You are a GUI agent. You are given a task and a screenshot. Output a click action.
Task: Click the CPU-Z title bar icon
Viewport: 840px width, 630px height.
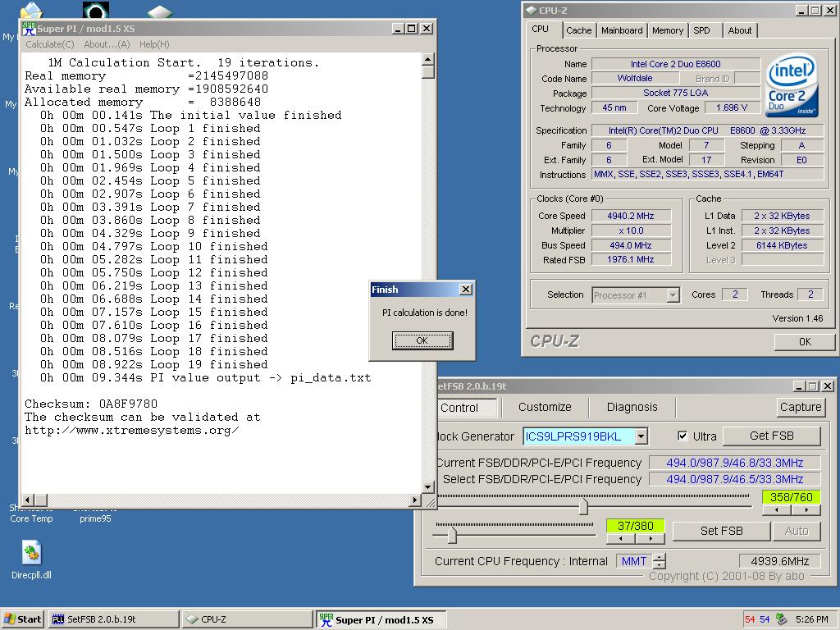(532, 10)
